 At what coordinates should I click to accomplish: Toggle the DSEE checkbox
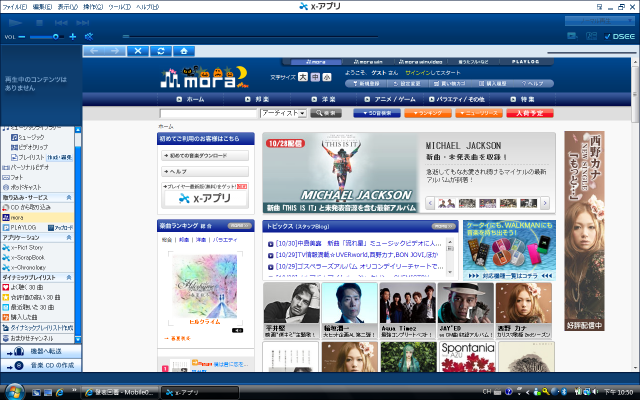point(607,36)
